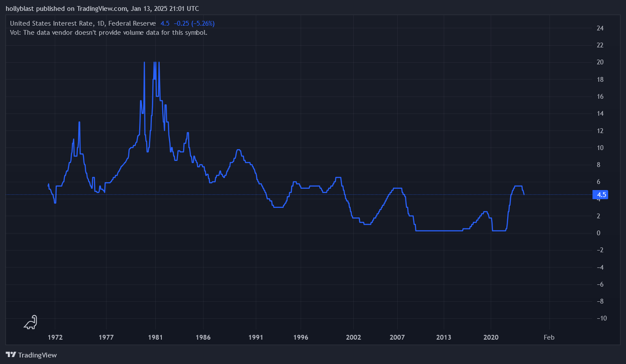Click the 6 value on price axis
Viewport: 626px width, 364px height.
(x=599, y=182)
